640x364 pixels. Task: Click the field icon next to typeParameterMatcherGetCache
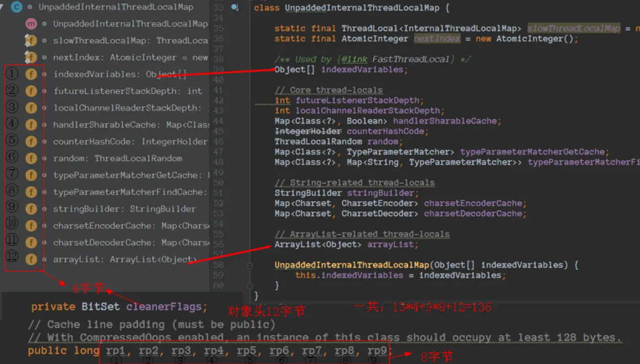31,175
